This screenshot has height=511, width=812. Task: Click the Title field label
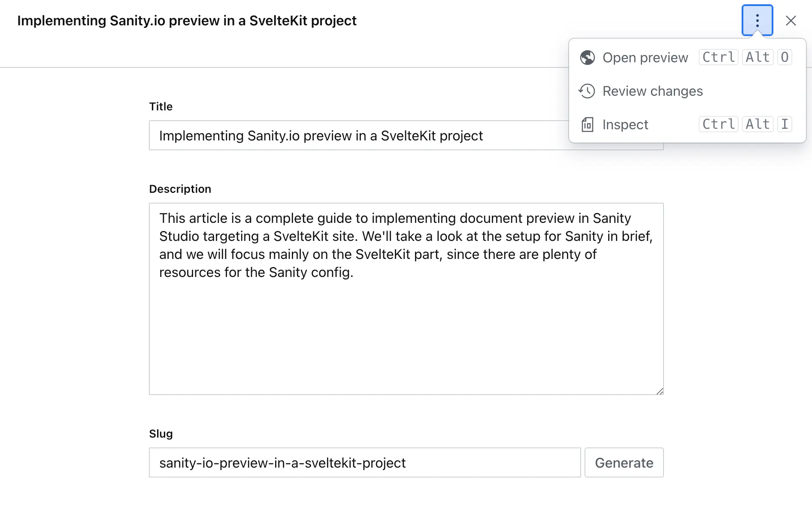tap(161, 106)
